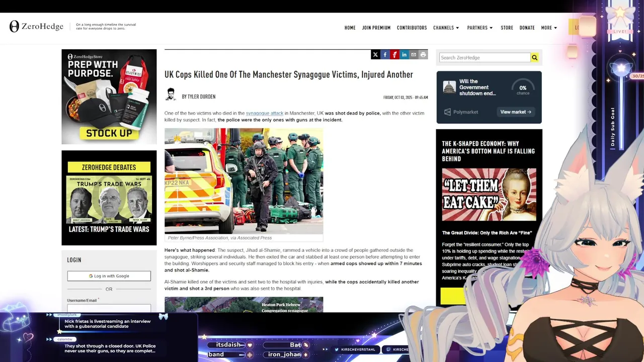Open the article headline about UK Cops

coord(289,74)
